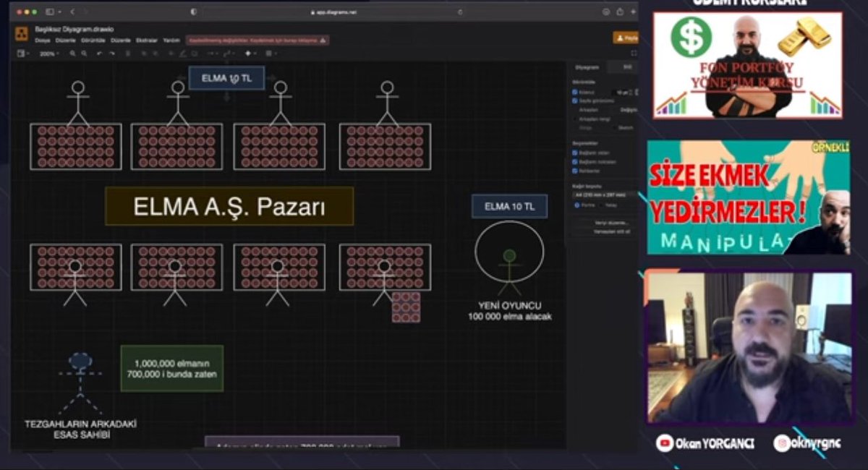868x470 pixels.
Task: Click the grid color swatch beside grid size
Action: [637, 93]
